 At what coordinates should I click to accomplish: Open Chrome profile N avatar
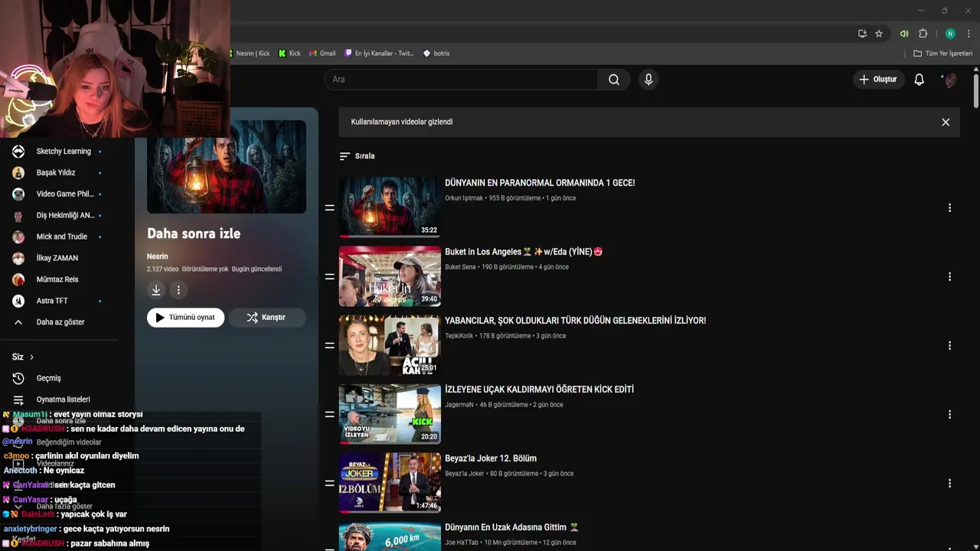click(950, 34)
